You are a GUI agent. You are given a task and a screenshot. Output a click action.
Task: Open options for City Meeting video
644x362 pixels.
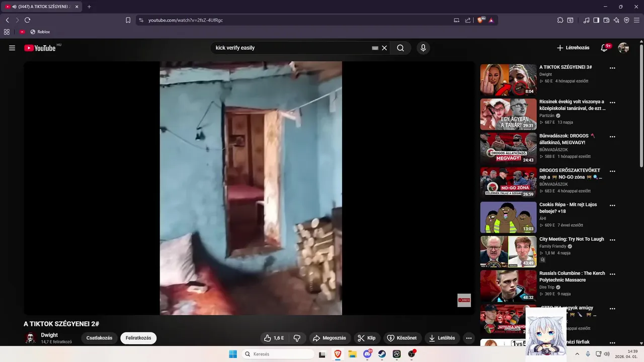point(612,240)
